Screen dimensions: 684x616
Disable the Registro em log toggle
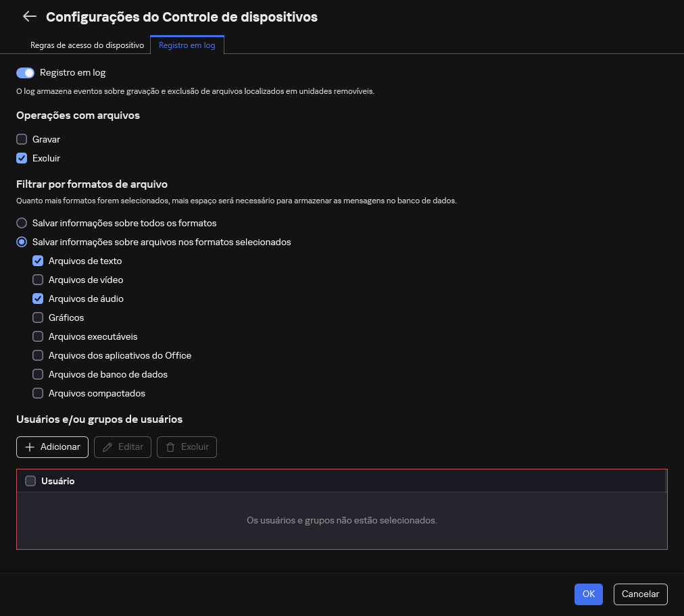[25, 72]
